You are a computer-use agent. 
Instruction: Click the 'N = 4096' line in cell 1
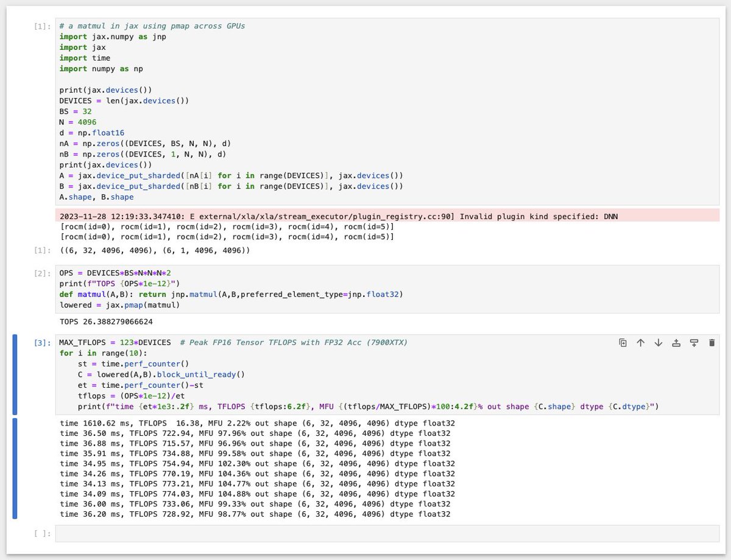click(77, 122)
